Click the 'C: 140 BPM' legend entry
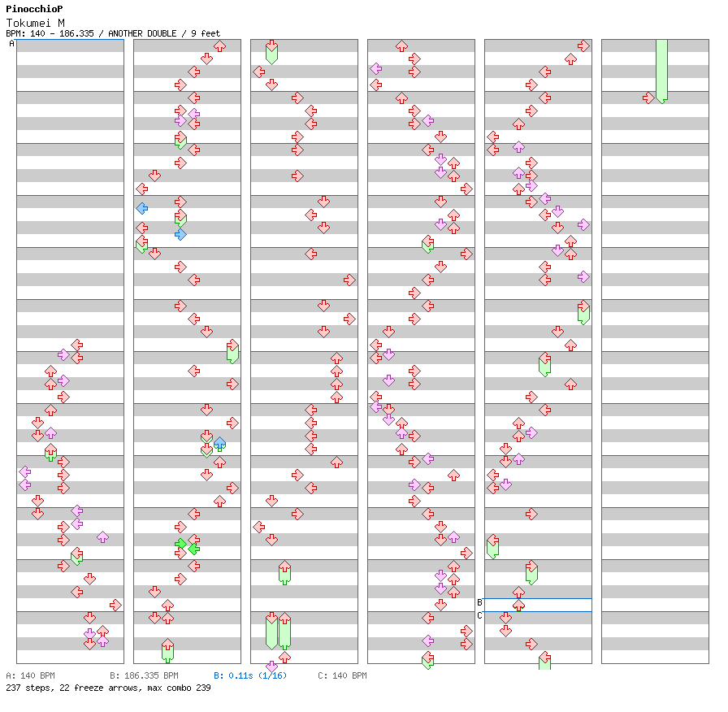 (x=342, y=675)
